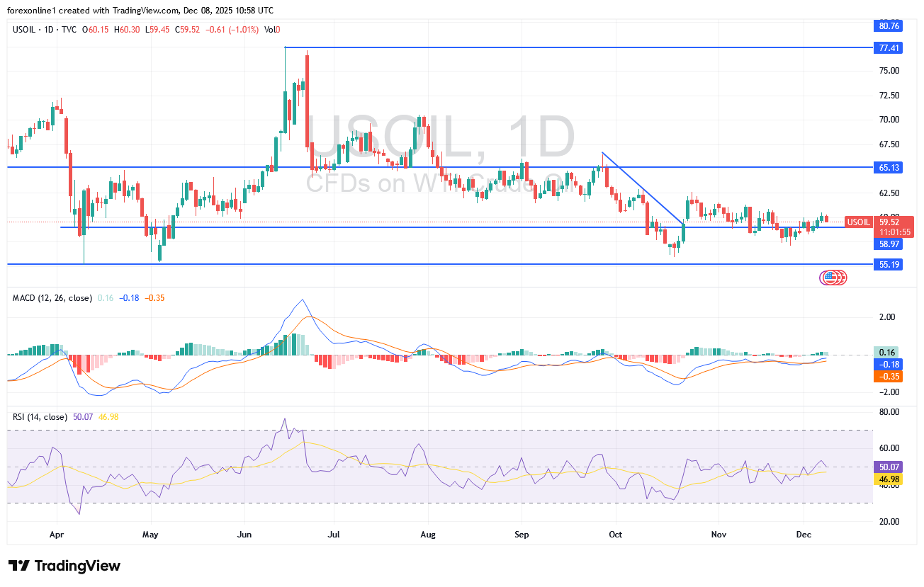The image size is (924, 587).
Task: Click the 58.97 price level label
Action: click(889, 244)
